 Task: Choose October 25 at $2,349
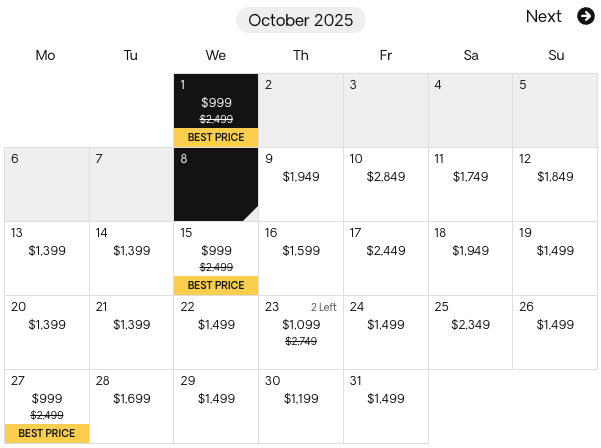click(x=470, y=332)
